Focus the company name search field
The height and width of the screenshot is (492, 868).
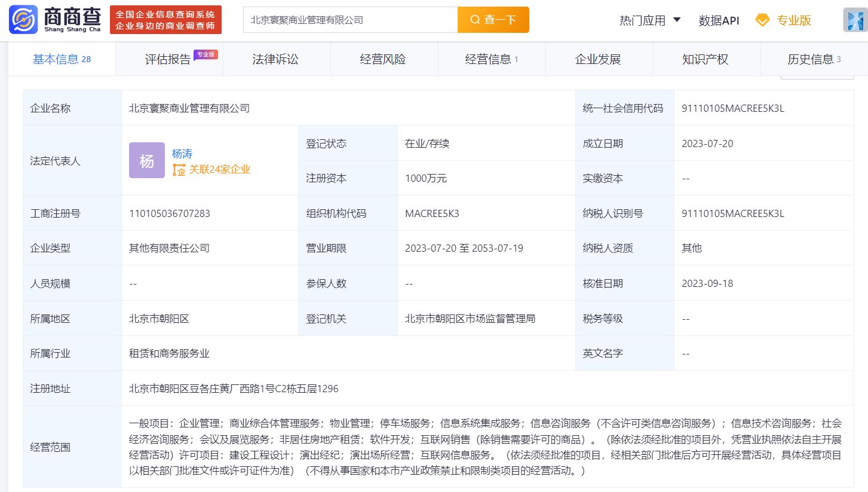351,20
